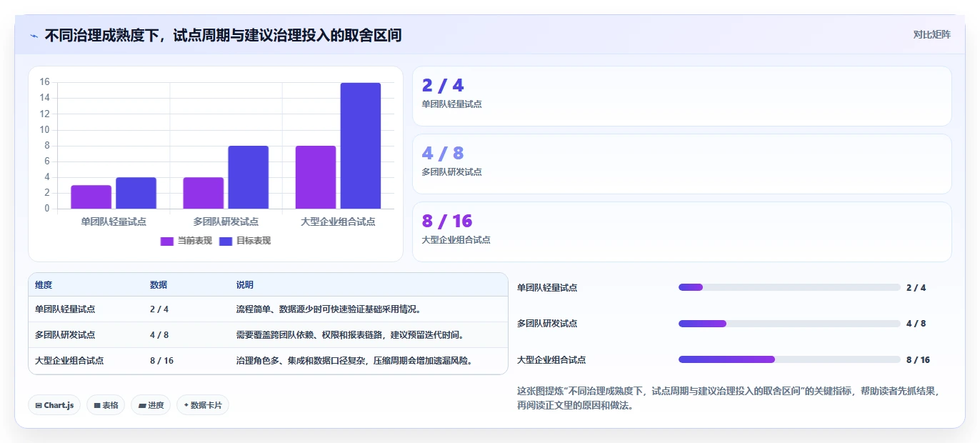Click the 多团队研发试点 label in progress list
The height and width of the screenshot is (443, 980).
pyautogui.click(x=547, y=324)
